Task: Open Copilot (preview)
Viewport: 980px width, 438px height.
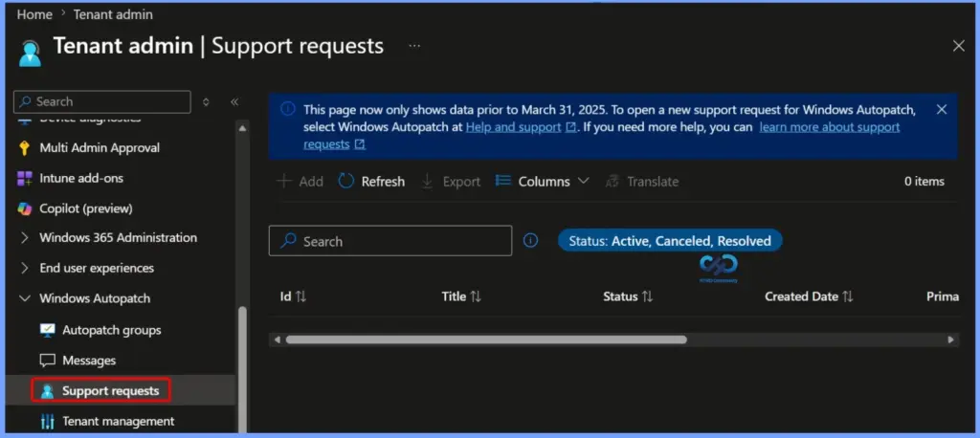Action: (x=85, y=208)
